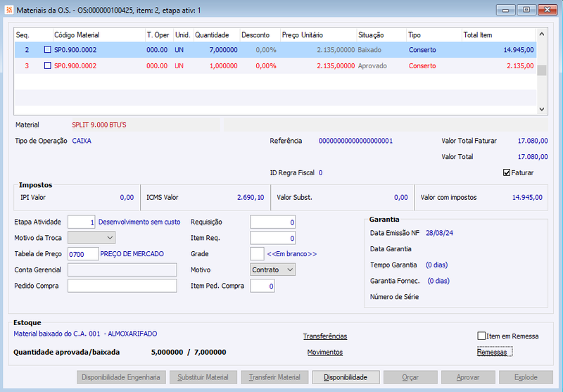Screen dimensions: 563x392
Task: Click the Explode button
Action: pos(526,377)
